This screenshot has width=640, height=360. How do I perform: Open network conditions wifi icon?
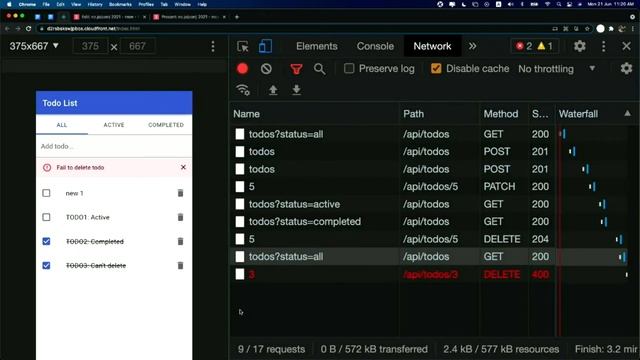pos(243,90)
